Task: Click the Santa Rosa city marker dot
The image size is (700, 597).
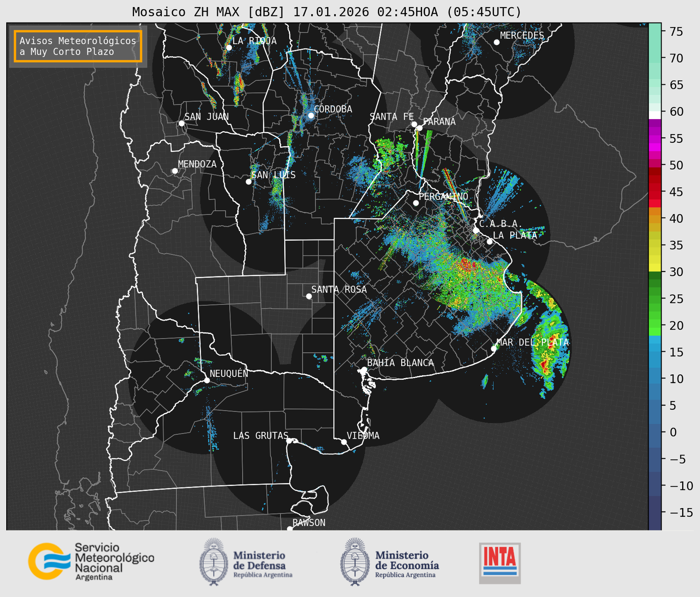Action: click(x=309, y=296)
